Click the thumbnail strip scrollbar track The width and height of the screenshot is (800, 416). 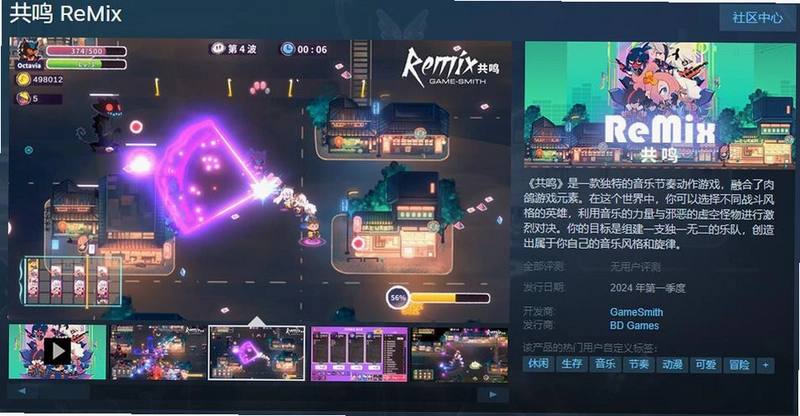pyautogui.click(x=258, y=393)
